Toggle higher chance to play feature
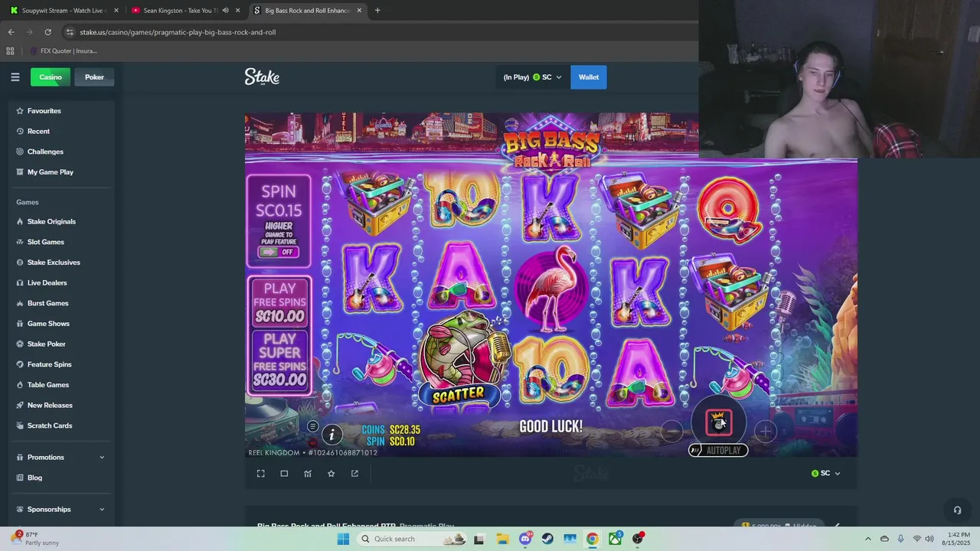Viewport: 980px width, 551px height. pyautogui.click(x=278, y=252)
